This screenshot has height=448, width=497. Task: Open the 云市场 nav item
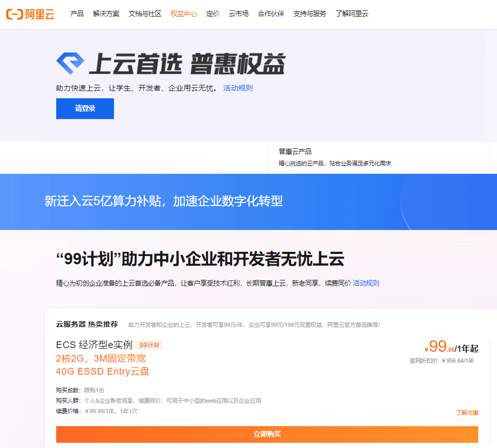pos(239,14)
